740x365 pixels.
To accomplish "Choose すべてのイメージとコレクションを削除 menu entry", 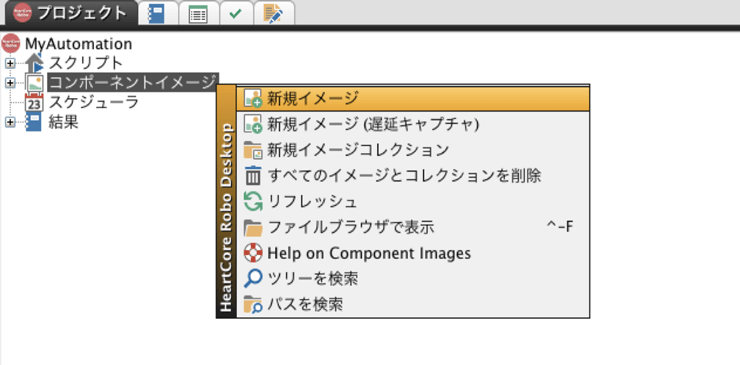I will [x=413, y=176].
